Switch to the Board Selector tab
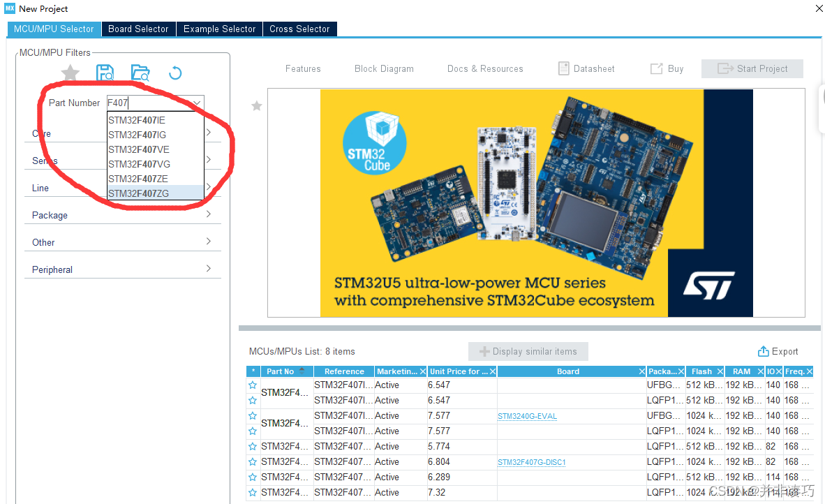 138,29
